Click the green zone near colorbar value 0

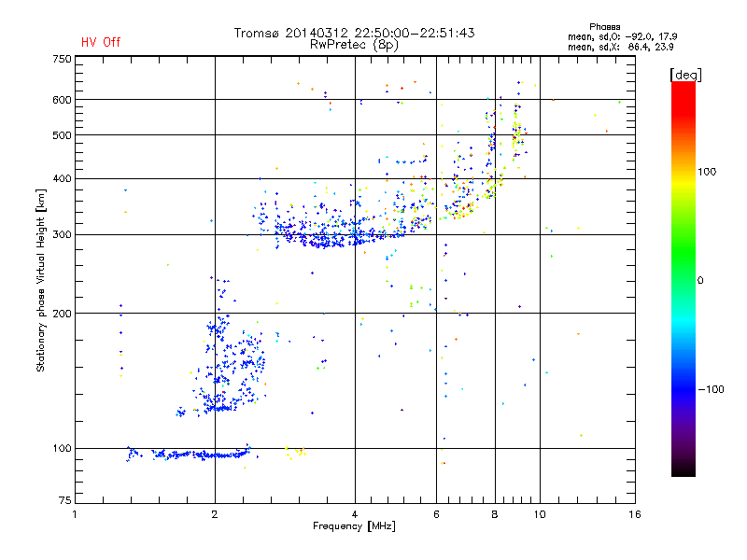[x=684, y=267]
